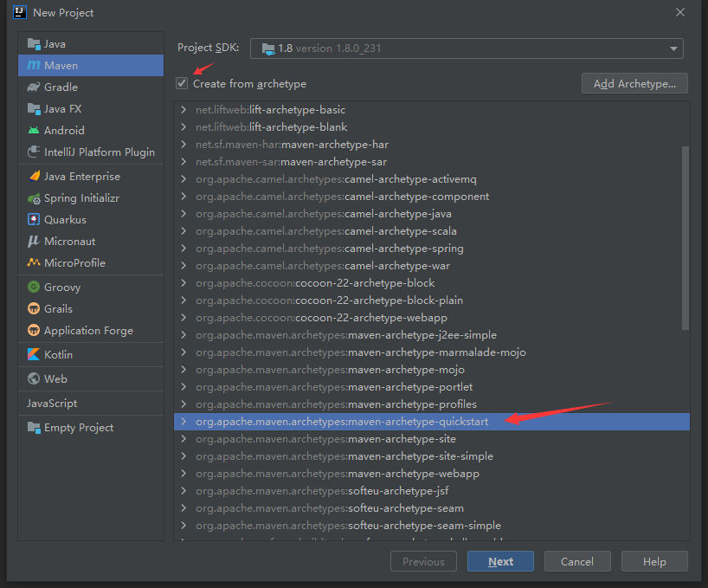Click the Grails icon
The image size is (708, 588).
[x=34, y=308]
